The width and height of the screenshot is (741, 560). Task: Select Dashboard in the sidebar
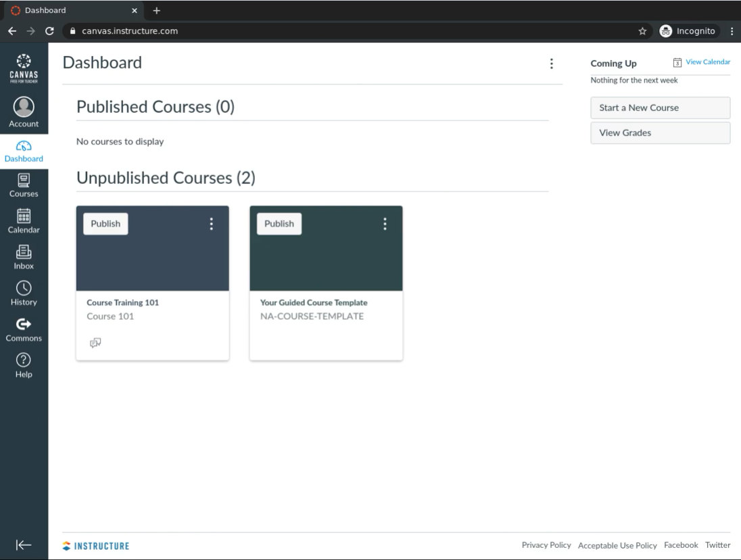(x=24, y=150)
